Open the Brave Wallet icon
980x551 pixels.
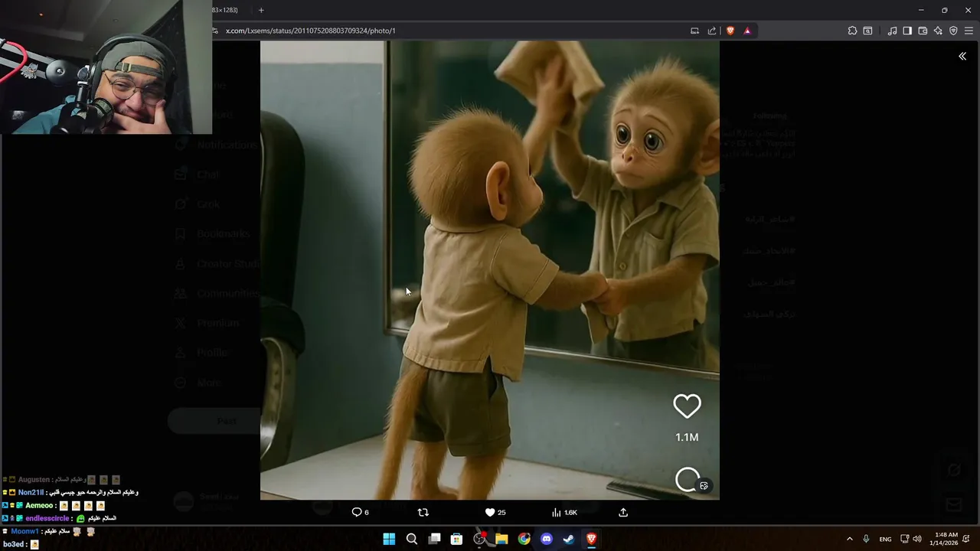point(923,31)
